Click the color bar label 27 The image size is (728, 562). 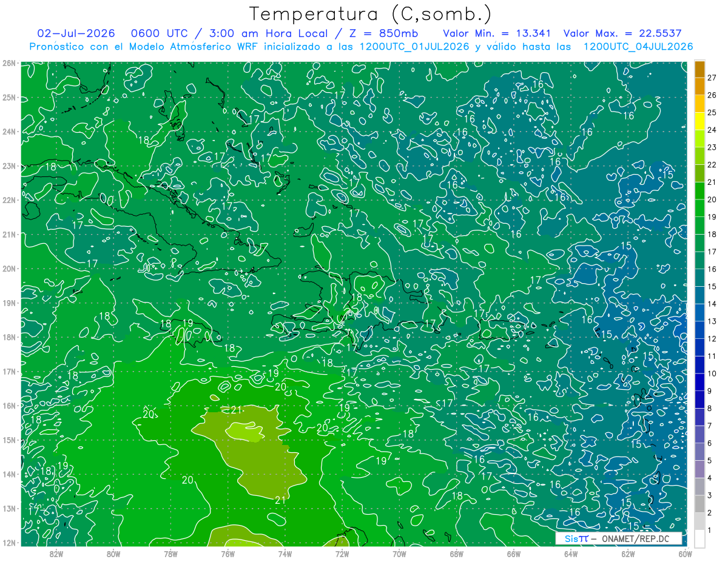712,78
